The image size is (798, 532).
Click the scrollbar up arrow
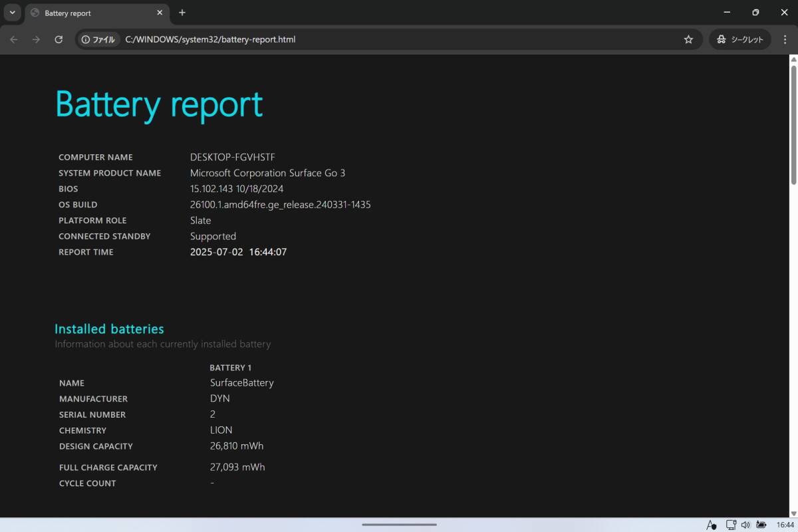[793, 59]
